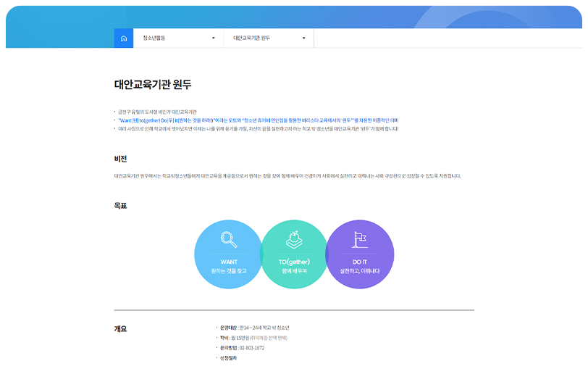Click the 비전 section heading
This screenshot has height=374, width=588.
click(121, 158)
